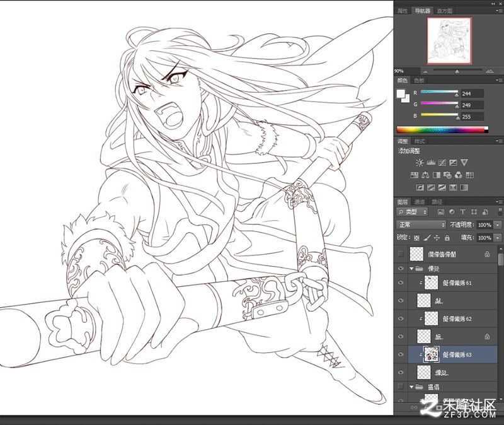Click the Navigator zoom slider

(x=457, y=70)
